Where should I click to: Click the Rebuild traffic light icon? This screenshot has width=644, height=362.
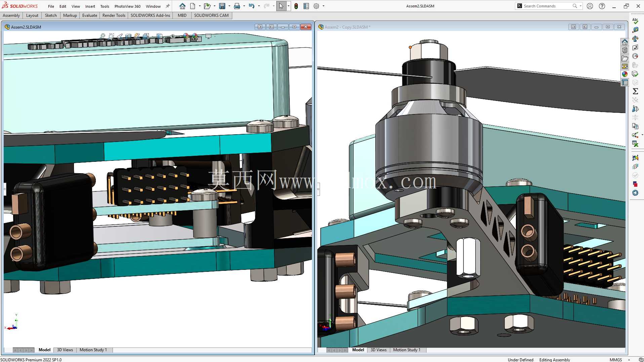(x=296, y=6)
